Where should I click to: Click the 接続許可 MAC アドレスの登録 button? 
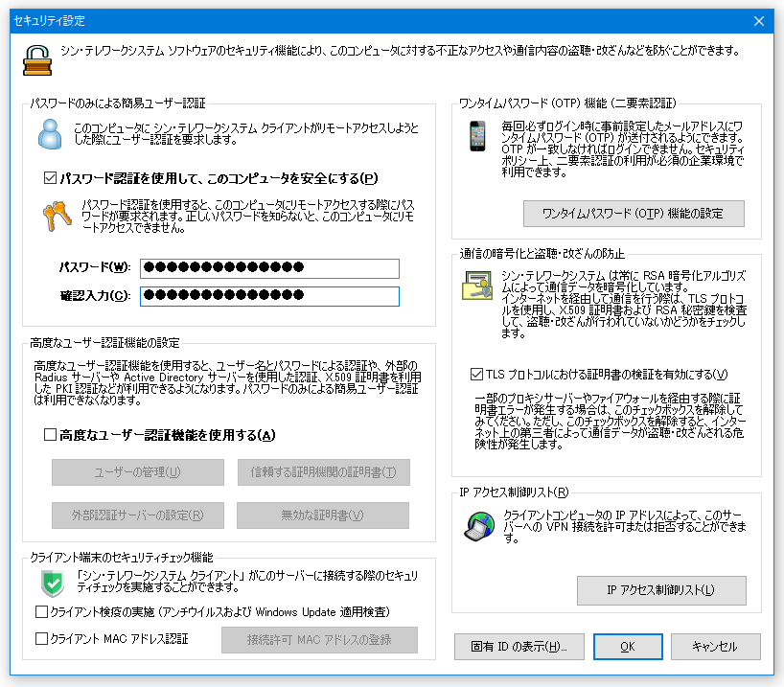(319, 639)
